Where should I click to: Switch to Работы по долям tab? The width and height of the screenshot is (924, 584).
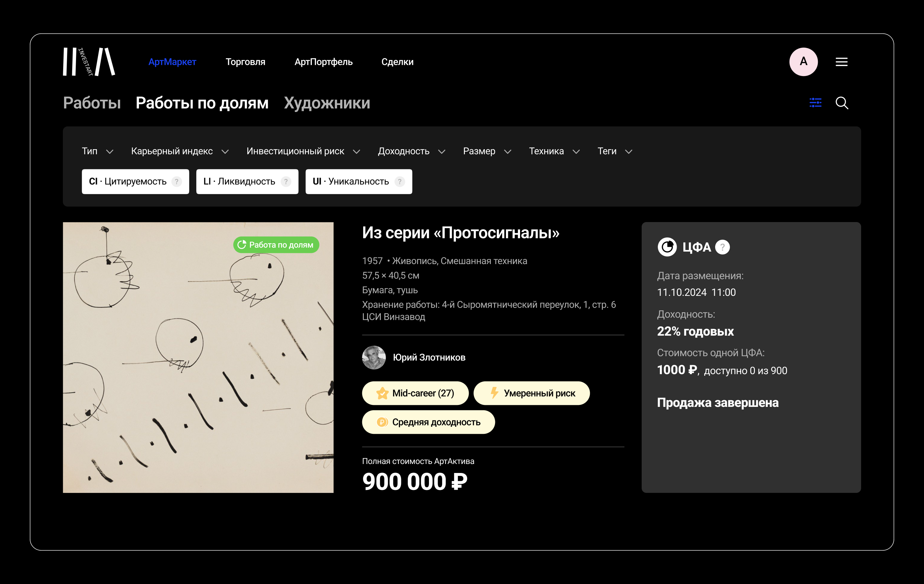pos(202,103)
